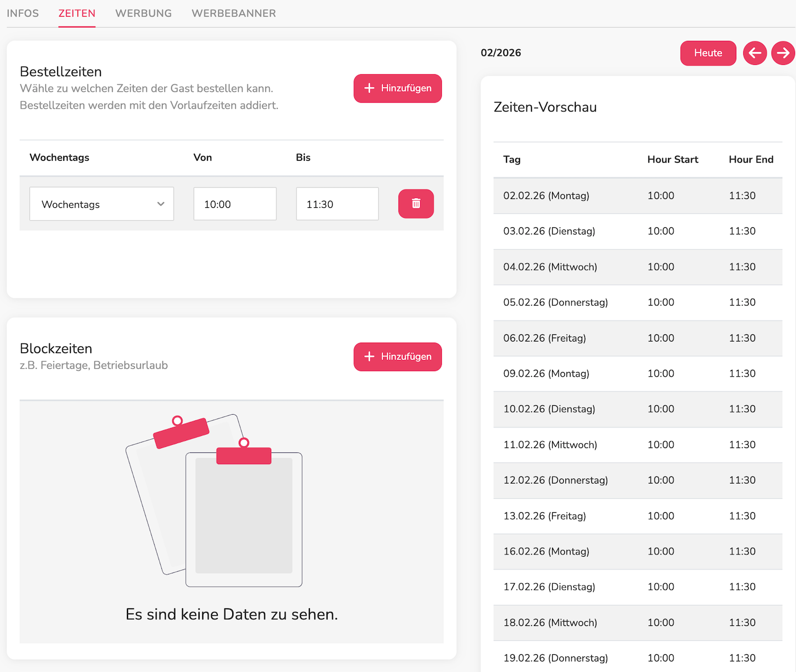Image resolution: width=796 pixels, height=672 pixels.
Task: Jump to today with Heute button
Action: pos(708,53)
